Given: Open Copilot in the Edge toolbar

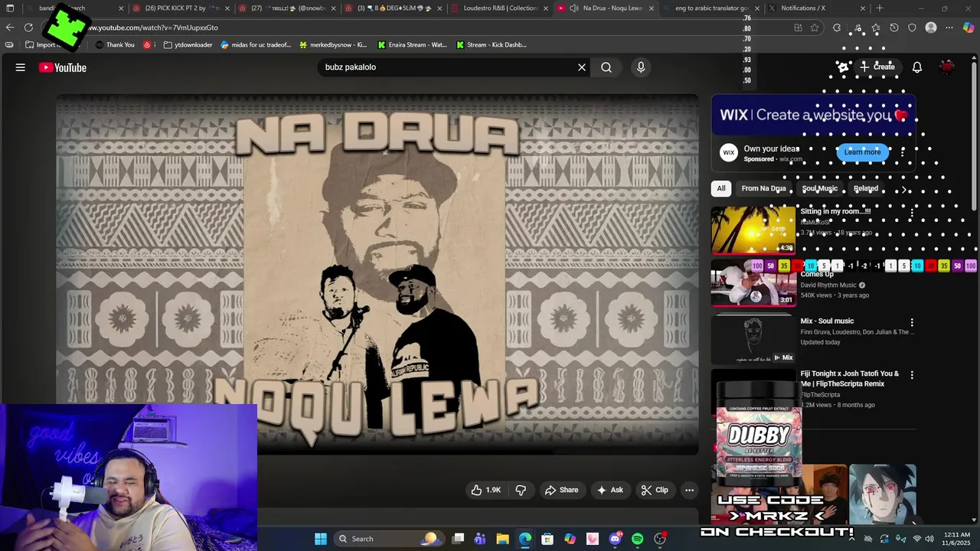Looking at the screenshot, I should pos(969,28).
